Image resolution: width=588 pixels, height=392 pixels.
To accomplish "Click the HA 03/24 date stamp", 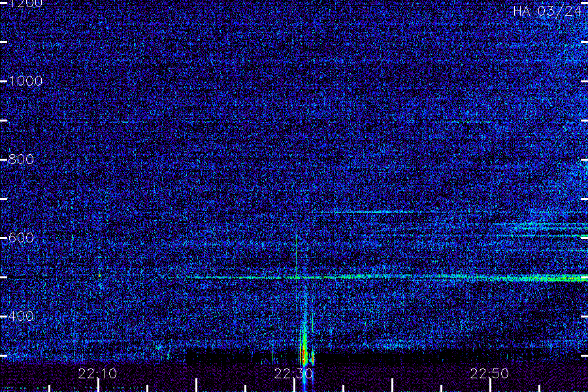I will coord(547,11).
